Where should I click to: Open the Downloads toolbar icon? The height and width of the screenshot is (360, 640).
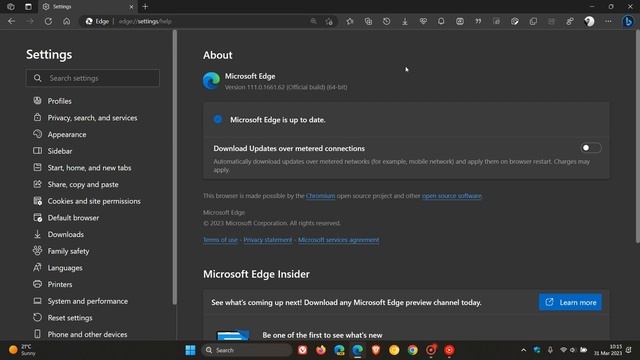(x=405, y=21)
